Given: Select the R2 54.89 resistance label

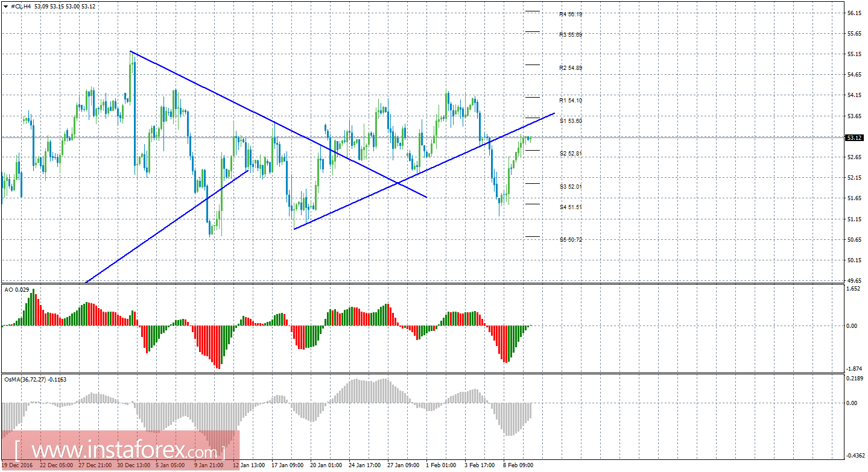Looking at the screenshot, I should 570,68.
